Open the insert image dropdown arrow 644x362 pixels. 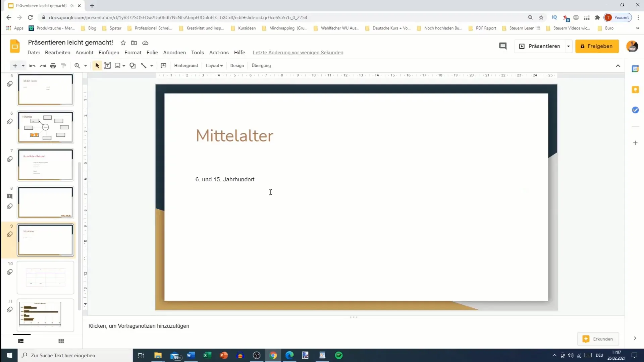click(x=124, y=66)
